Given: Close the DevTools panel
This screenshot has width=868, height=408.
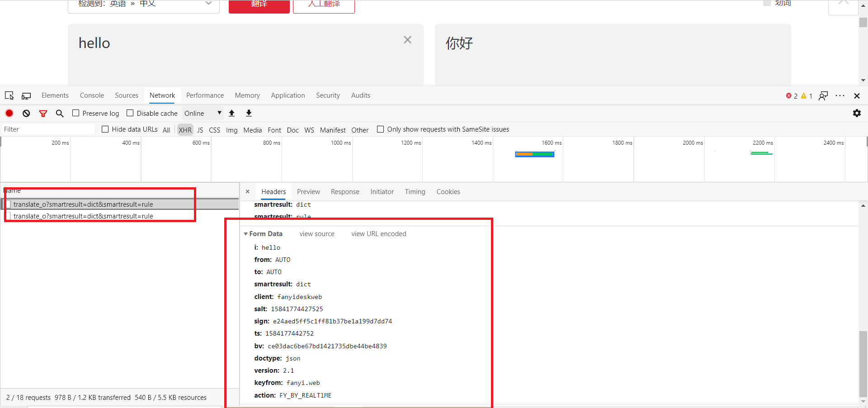Looking at the screenshot, I should pos(857,96).
